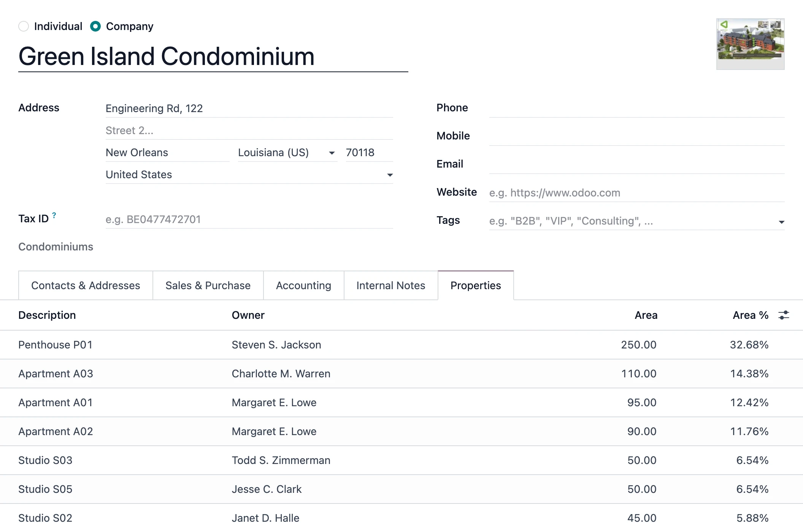Expand the Louisiana (US) state dropdown
The width and height of the screenshot is (803, 532).
point(332,153)
